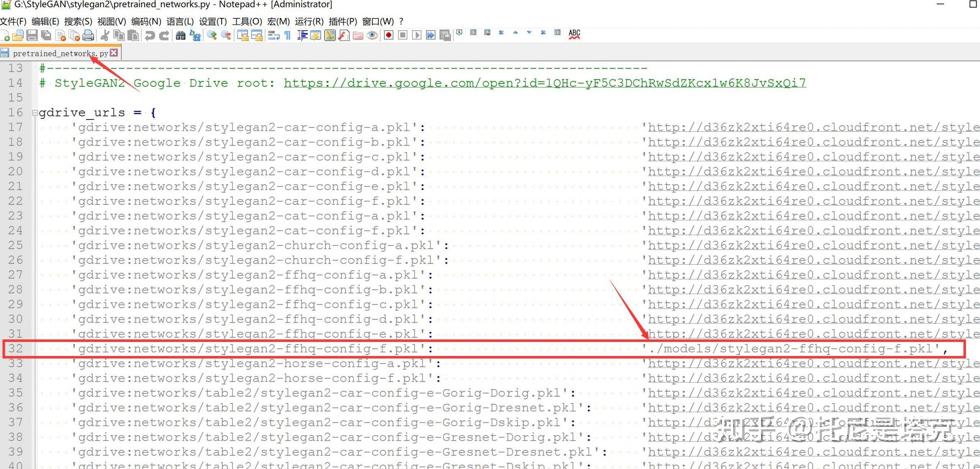Click the Save file toolbar icon
This screenshot has width=980, height=469.
pos(32,36)
